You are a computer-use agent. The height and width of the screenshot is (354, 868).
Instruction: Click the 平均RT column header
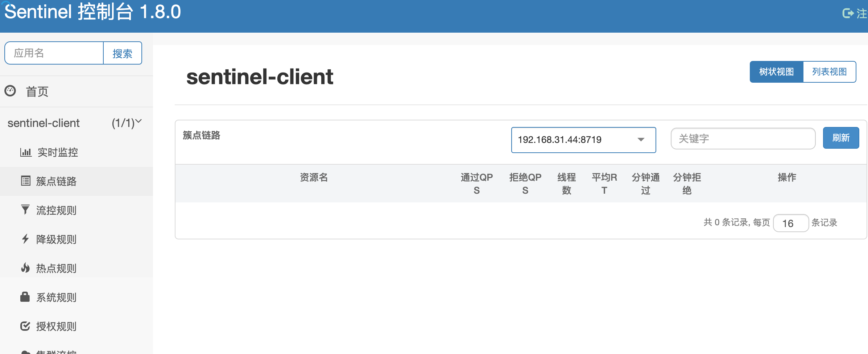click(604, 184)
